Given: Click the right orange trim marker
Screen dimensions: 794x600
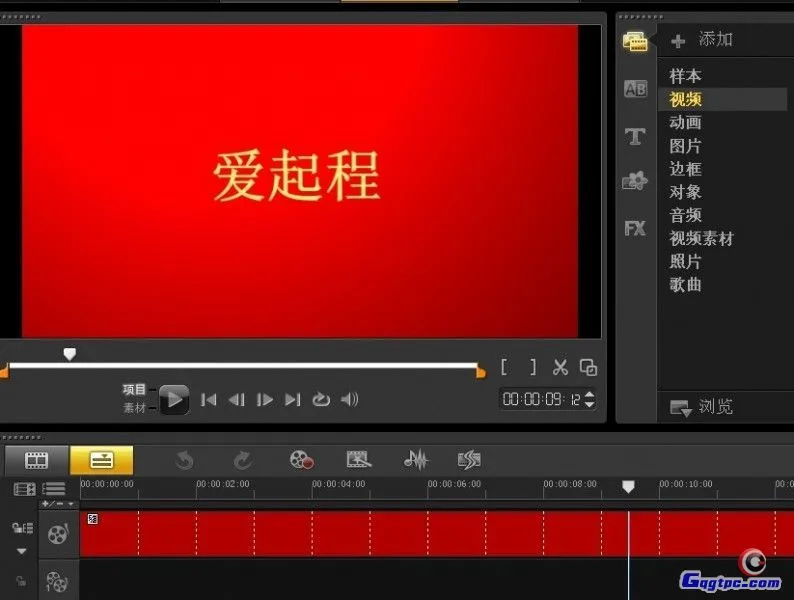Looking at the screenshot, I should pos(481,373).
